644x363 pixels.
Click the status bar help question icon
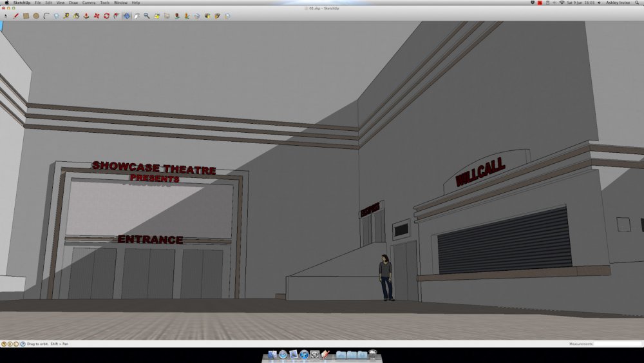pos(23,344)
